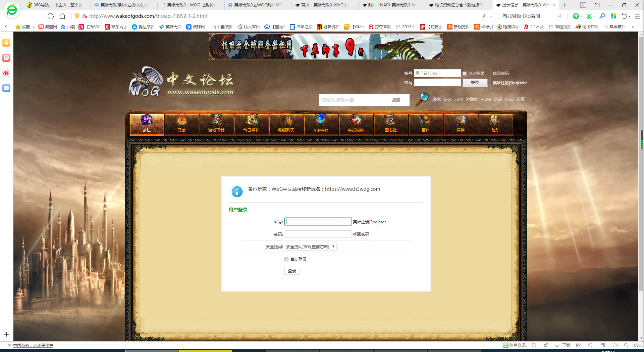The height and width of the screenshot is (352, 644).
Task: Open a new tab with plus icon
Action: (x=565, y=5)
